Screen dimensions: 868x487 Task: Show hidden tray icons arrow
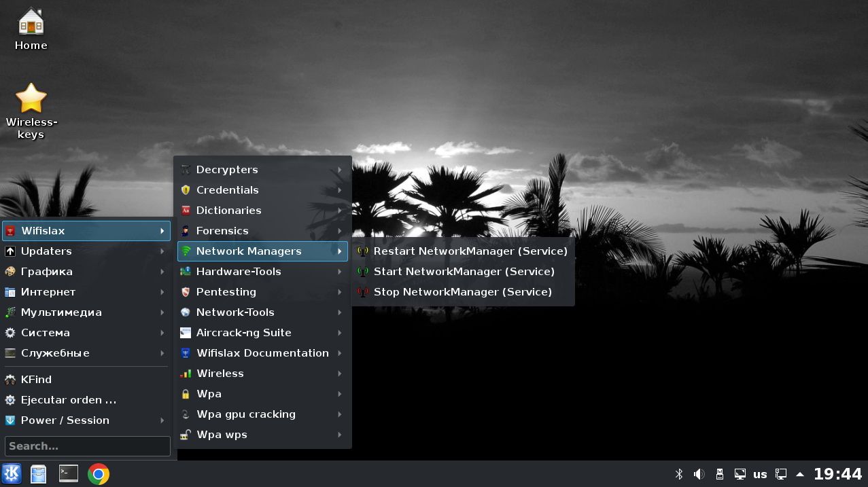click(x=800, y=474)
